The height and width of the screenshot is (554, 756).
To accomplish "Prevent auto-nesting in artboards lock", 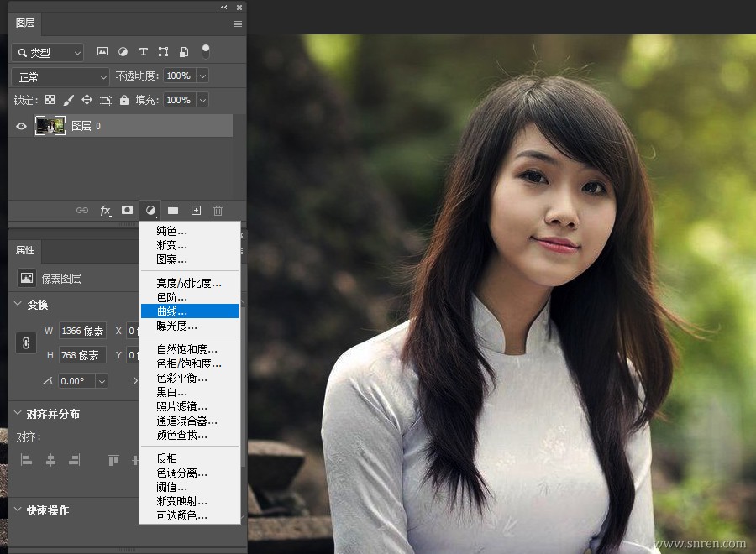I will point(106,100).
